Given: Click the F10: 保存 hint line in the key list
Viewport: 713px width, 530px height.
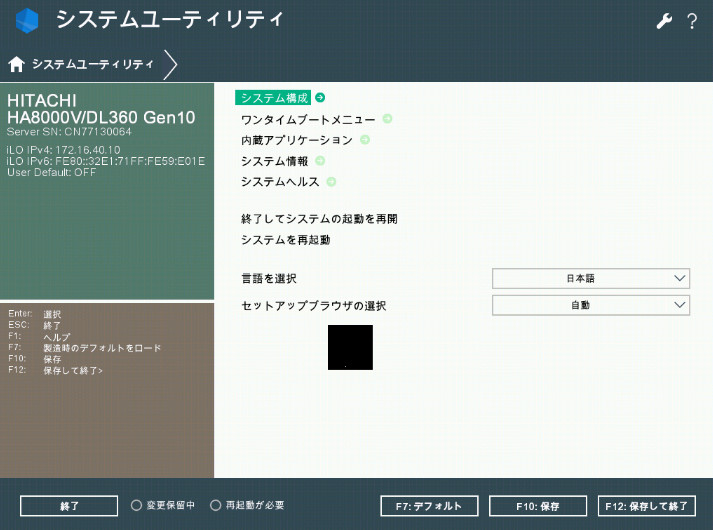Looking at the screenshot, I should (x=35, y=359).
